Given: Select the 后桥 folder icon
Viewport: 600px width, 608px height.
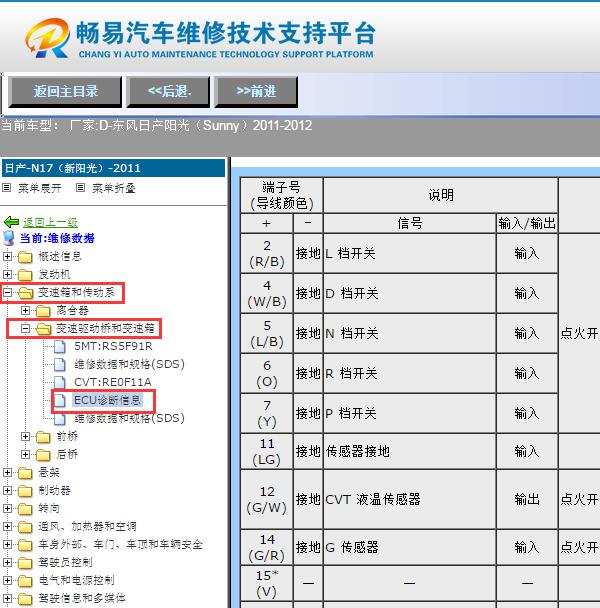Looking at the screenshot, I should (x=43, y=455).
